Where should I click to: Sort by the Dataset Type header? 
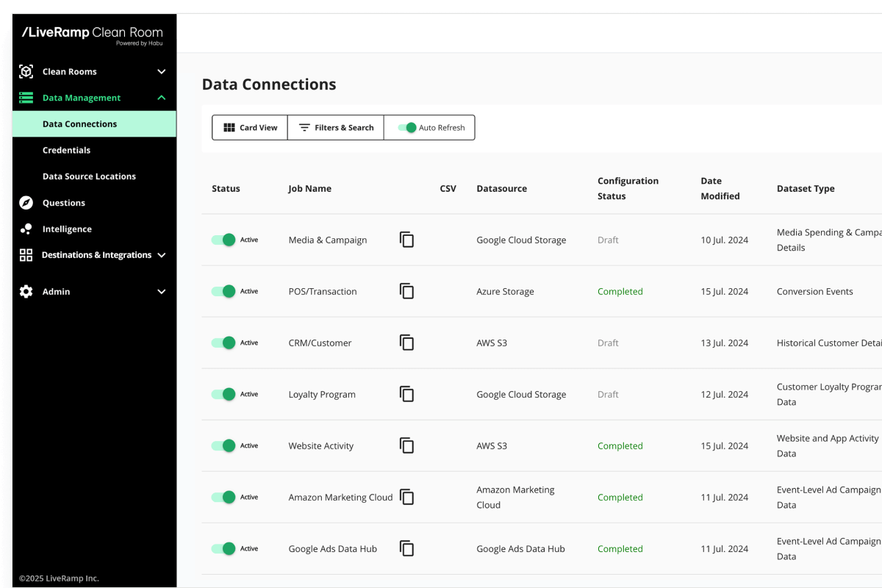(806, 189)
